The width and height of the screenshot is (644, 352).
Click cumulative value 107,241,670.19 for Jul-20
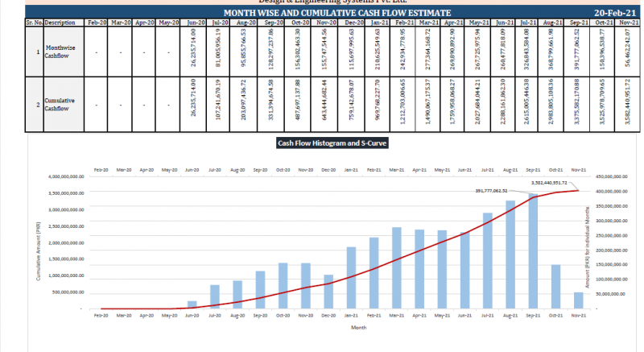click(217, 99)
